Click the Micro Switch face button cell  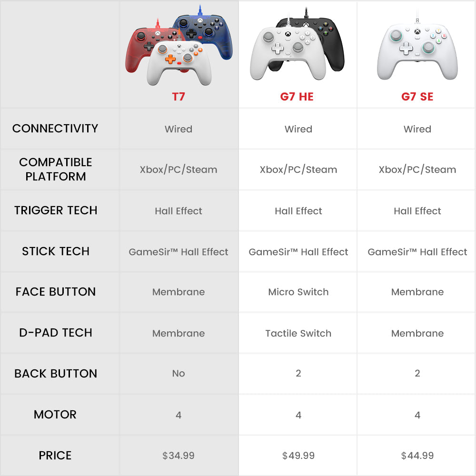(298, 292)
